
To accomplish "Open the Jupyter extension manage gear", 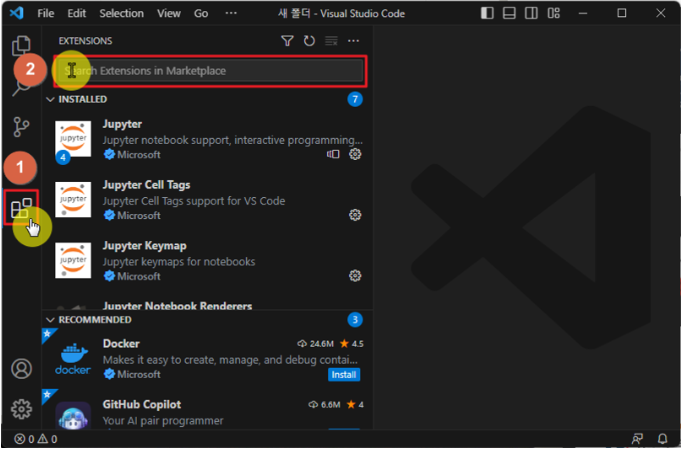I will 356,154.
